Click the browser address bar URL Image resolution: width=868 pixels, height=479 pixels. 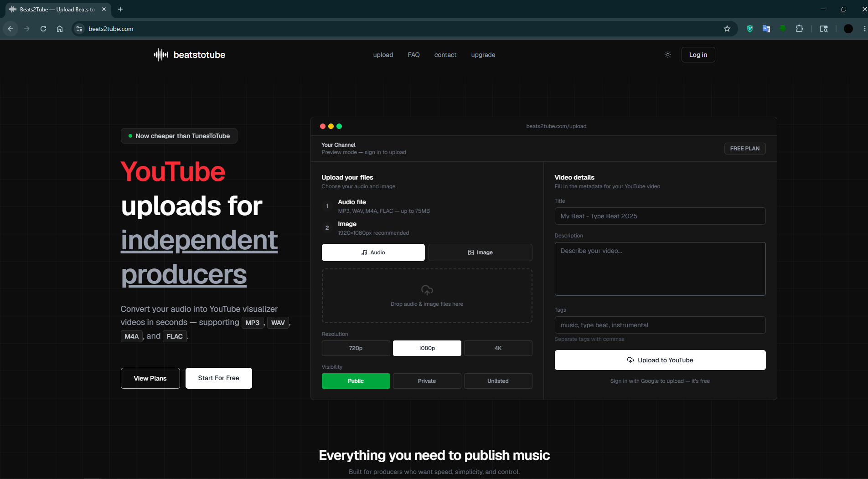[x=111, y=29]
